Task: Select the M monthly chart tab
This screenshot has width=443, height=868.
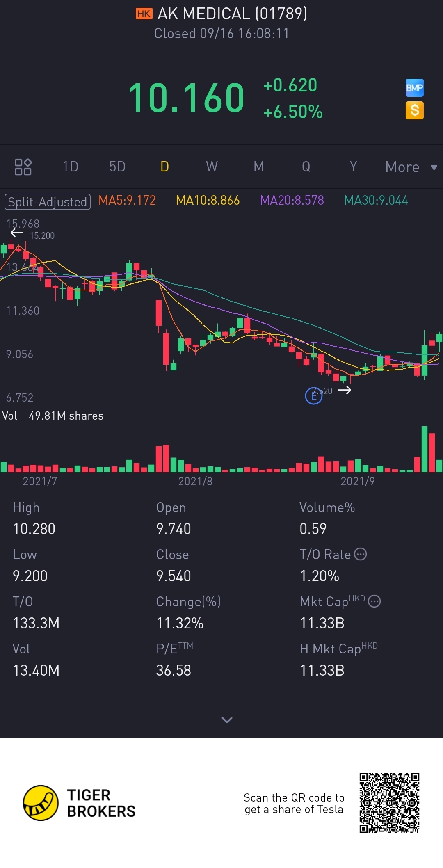Action: coord(258,167)
